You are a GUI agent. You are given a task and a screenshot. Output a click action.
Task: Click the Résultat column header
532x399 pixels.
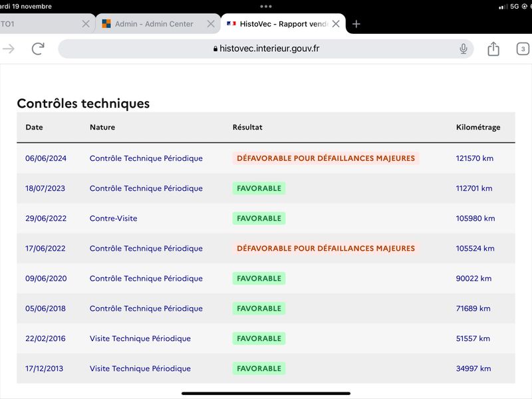pyautogui.click(x=247, y=127)
